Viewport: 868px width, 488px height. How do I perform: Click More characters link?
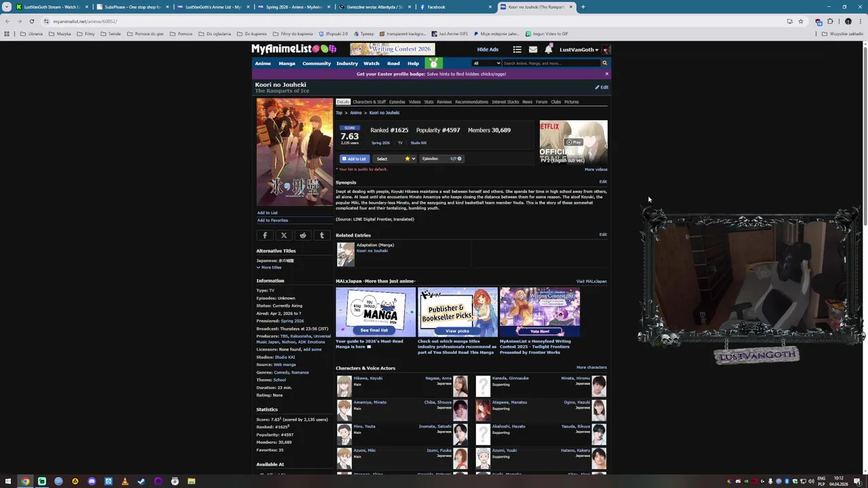click(591, 367)
